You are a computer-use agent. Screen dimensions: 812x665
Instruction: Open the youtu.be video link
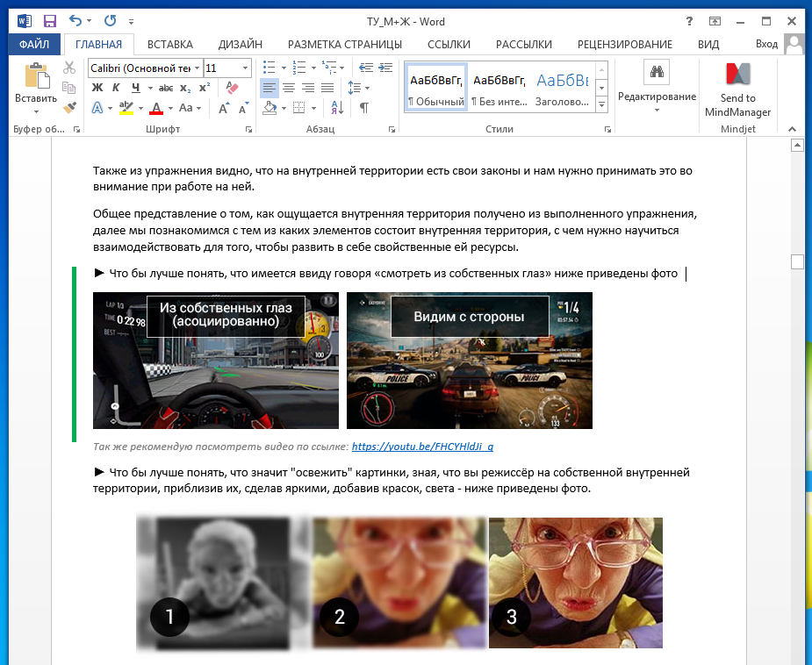click(422, 447)
